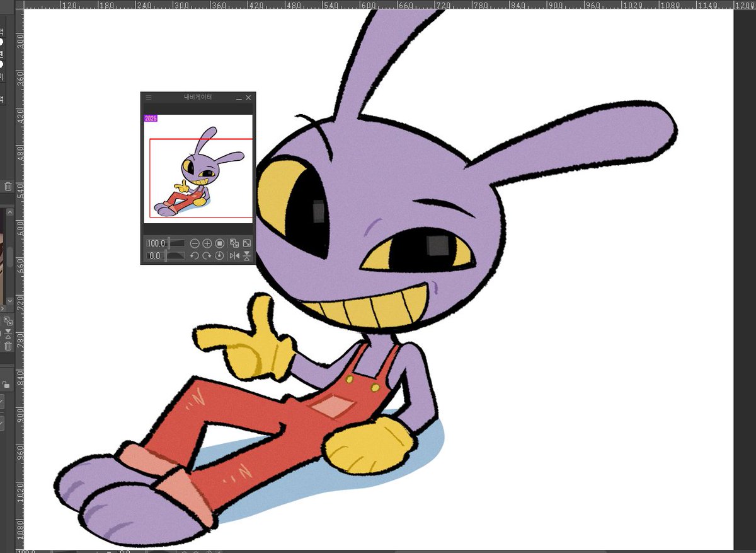Click the 내비게이터 panel title bar

pos(198,98)
